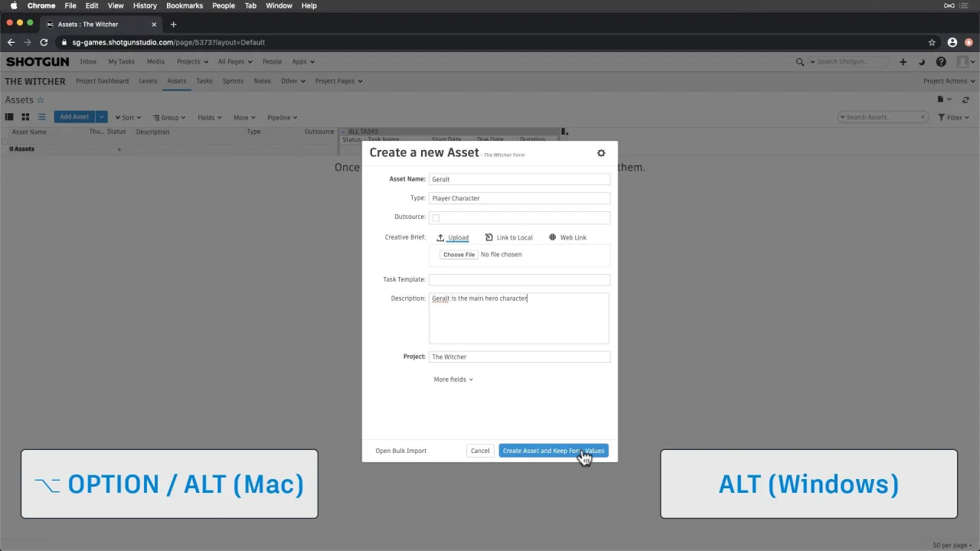Open a new browser tab
Image resolution: width=980 pixels, height=551 pixels.
pos(173,24)
